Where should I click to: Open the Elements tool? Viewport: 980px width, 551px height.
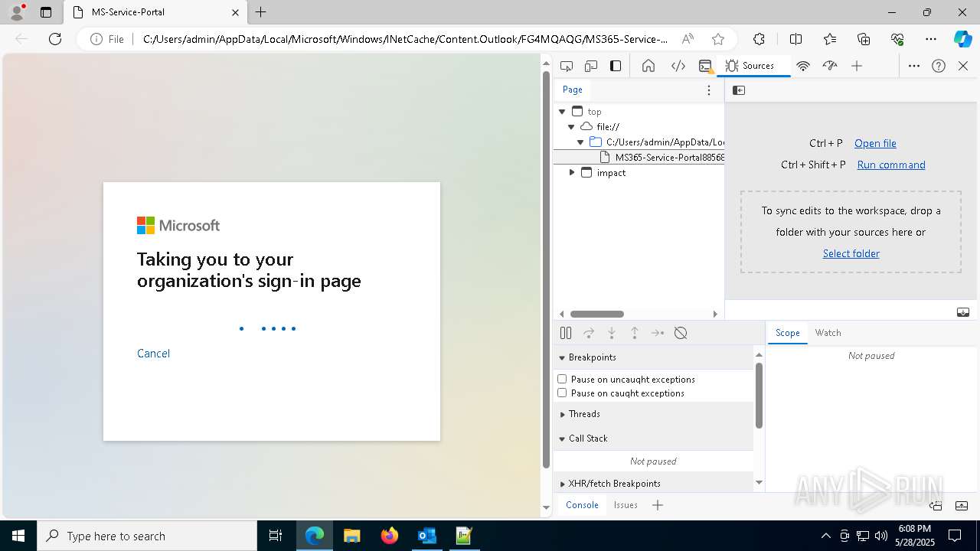[x=678, y=66]
